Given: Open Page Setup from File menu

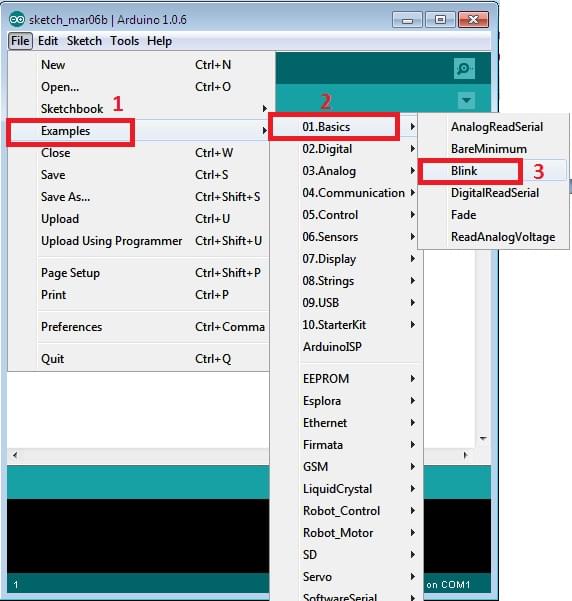Looking at the screenshot, I should [138, 273].
